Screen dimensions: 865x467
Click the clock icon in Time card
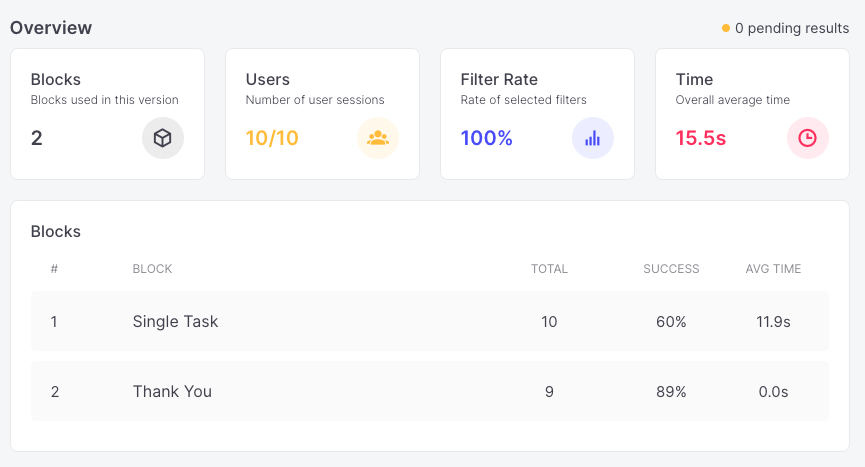[808, 138]
